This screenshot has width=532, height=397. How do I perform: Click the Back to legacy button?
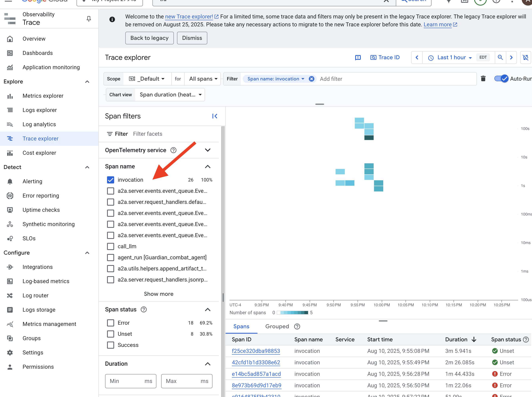149,38
